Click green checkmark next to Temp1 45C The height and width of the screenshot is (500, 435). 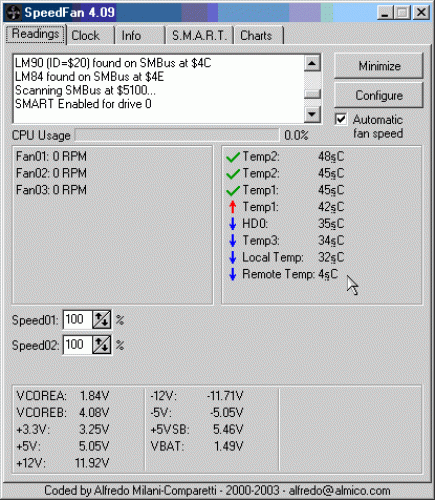coord(233,190)
